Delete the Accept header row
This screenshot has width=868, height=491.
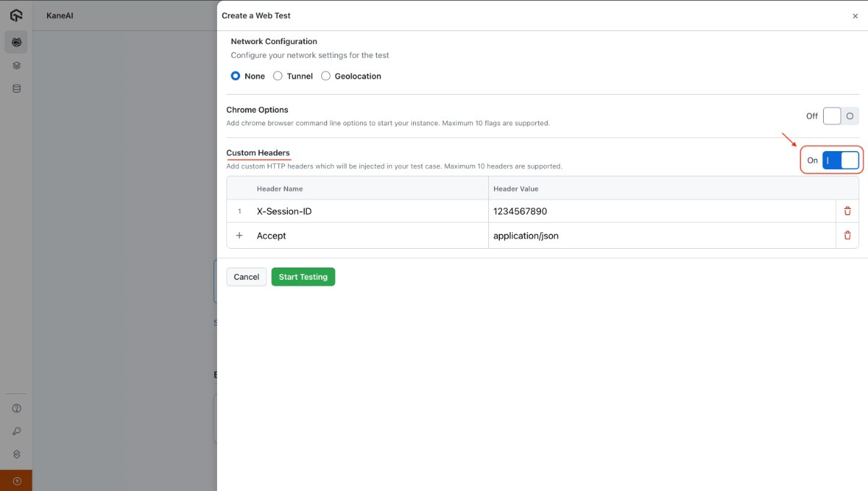[x=847, y=235]
